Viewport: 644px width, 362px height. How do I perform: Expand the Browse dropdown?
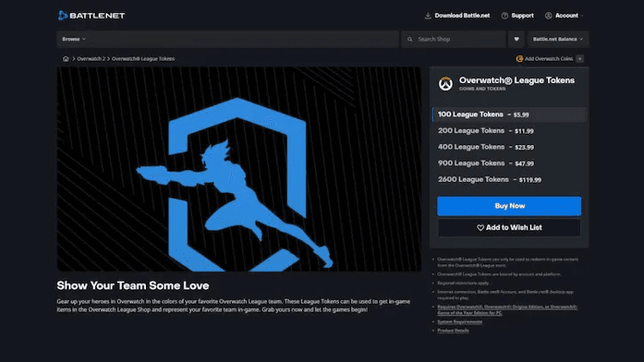point(75,39)
